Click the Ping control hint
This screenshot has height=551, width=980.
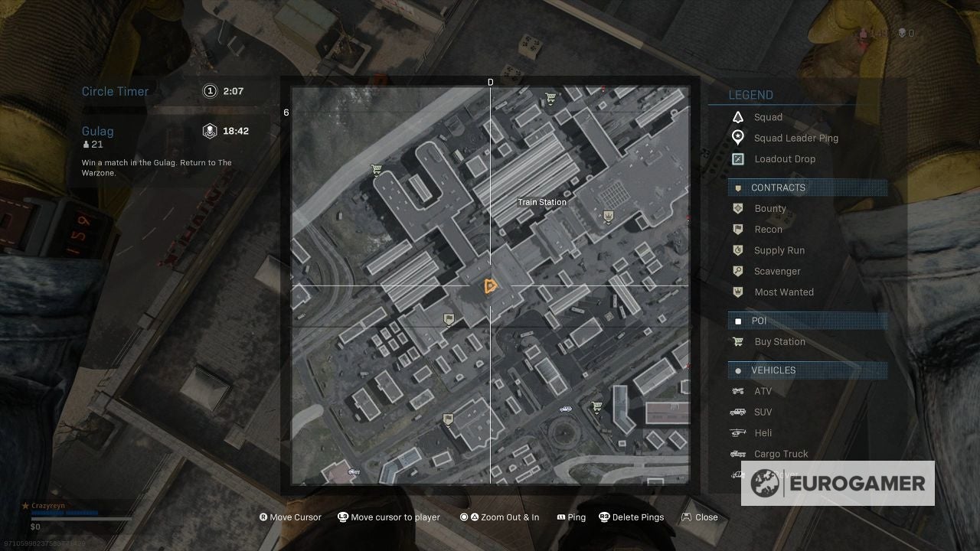(x=571, y=517)
